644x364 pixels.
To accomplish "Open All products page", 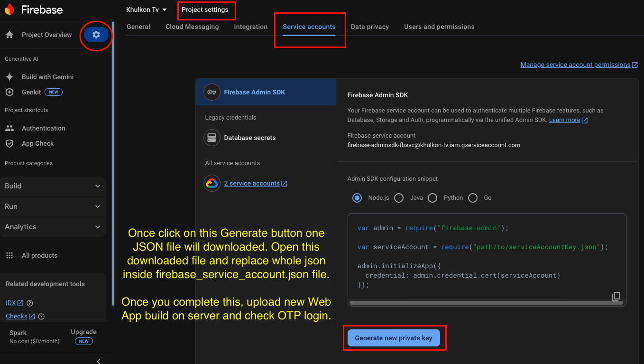I will click(x=39, y=255).
